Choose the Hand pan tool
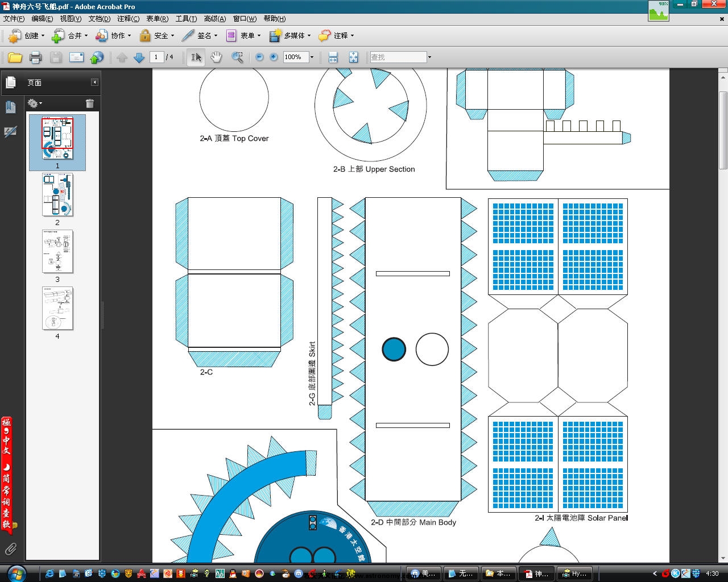 [216, 57]
